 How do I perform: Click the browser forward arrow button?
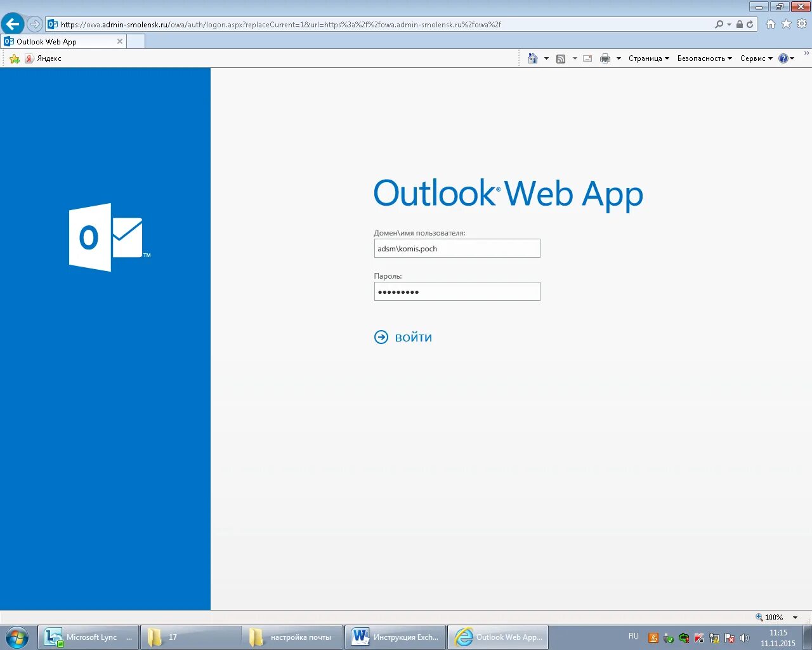point(35,24)
